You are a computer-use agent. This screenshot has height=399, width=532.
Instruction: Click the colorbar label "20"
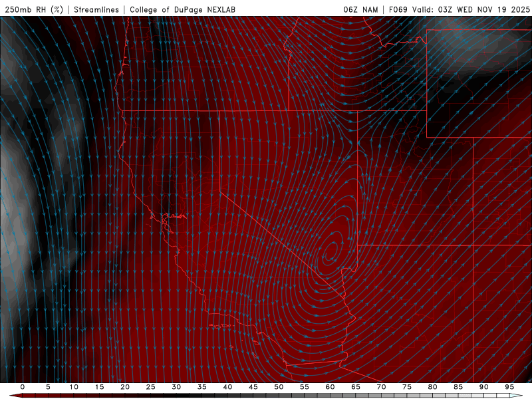click(125, 387)
